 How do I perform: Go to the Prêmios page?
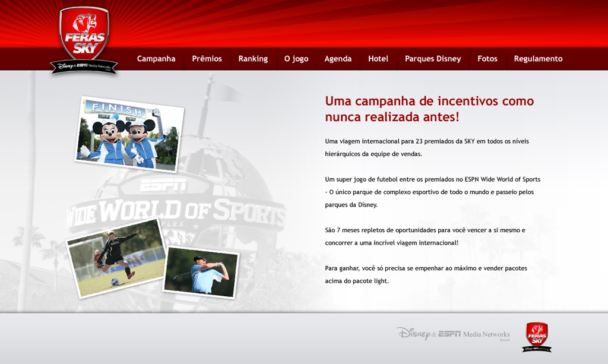[x=207, y=59]
